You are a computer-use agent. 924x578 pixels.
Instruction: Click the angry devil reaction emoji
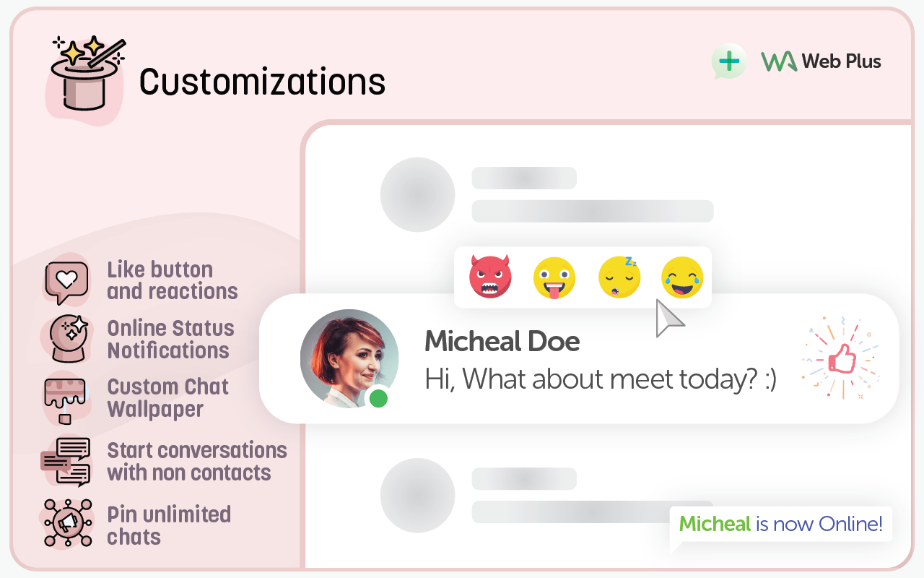[x=490, y=277]
